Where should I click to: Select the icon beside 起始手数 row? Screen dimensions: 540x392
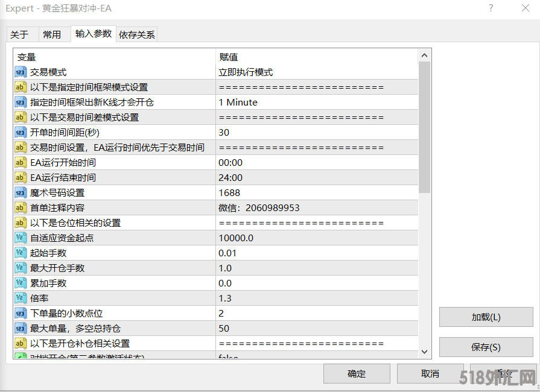click(21, 253)
